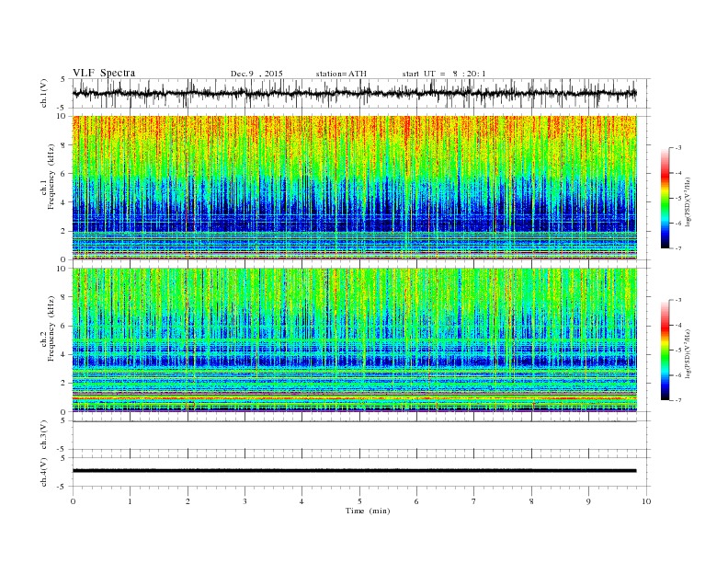
Task: Click the "ch.3(V)" axis label
Action: pos(44,435)
